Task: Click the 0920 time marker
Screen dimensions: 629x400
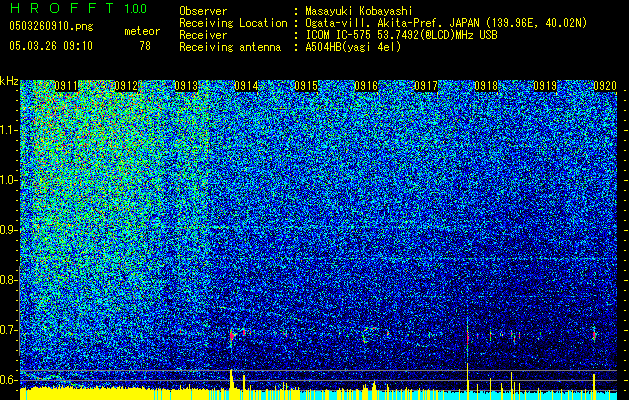Action: (605, 86)
